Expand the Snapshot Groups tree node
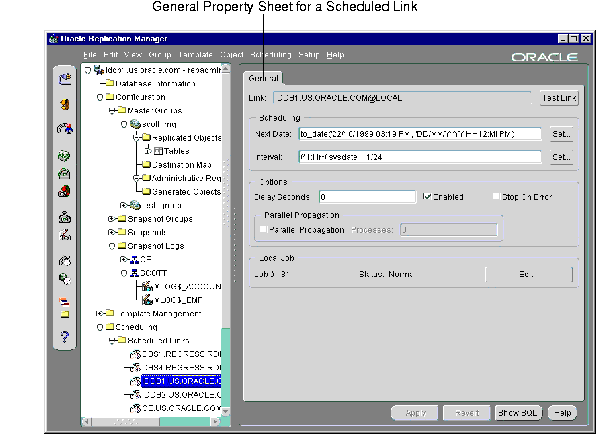The height and width of the screenshot is (437, 600). (x=109, y=218)
